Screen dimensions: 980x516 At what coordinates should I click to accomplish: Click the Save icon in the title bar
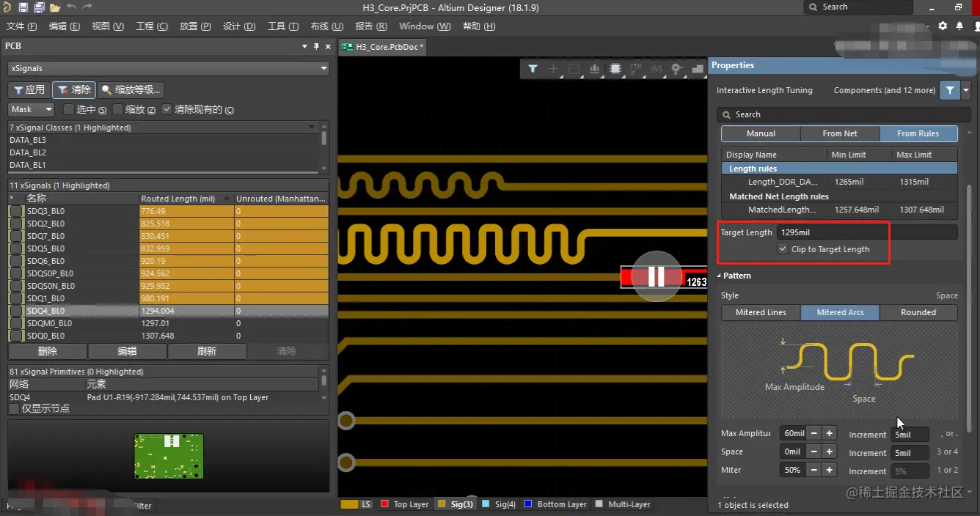(23, 7)
